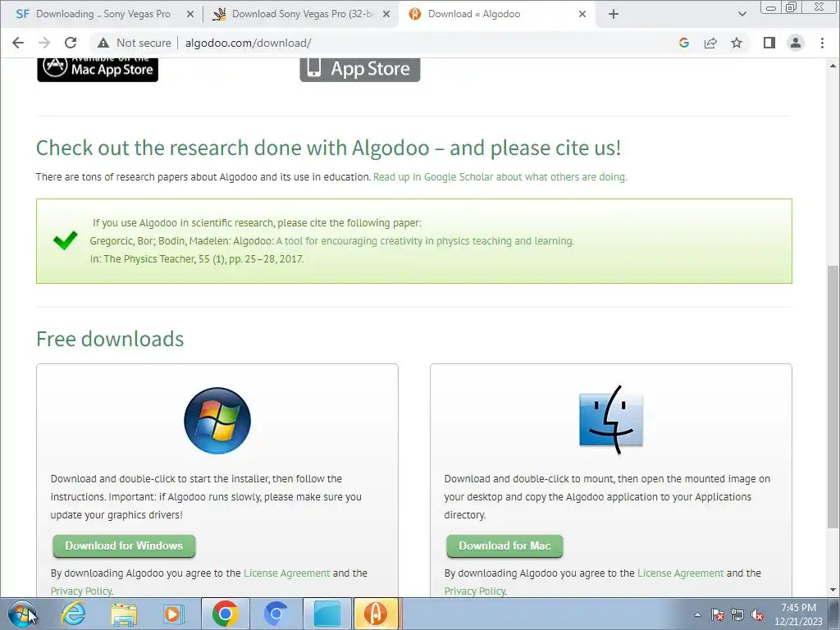Bookmark this page with the star
The image size is (840, 630).
pos(737,43)
